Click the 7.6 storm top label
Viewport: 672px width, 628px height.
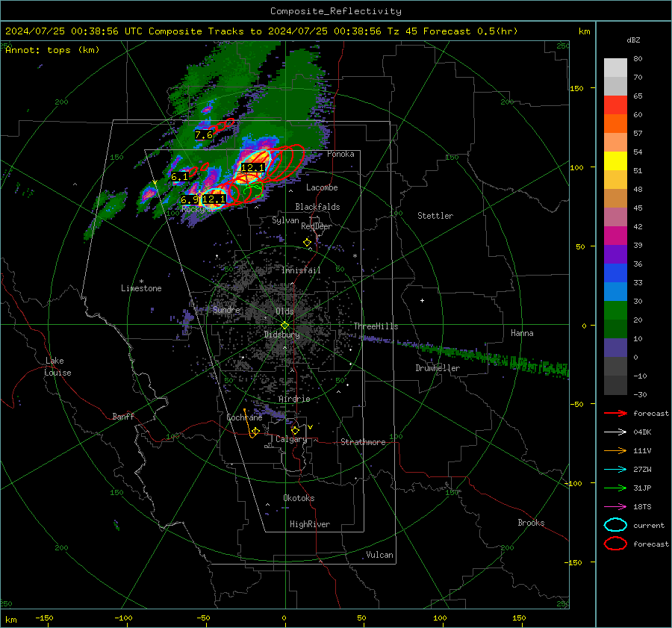(204, 135)
